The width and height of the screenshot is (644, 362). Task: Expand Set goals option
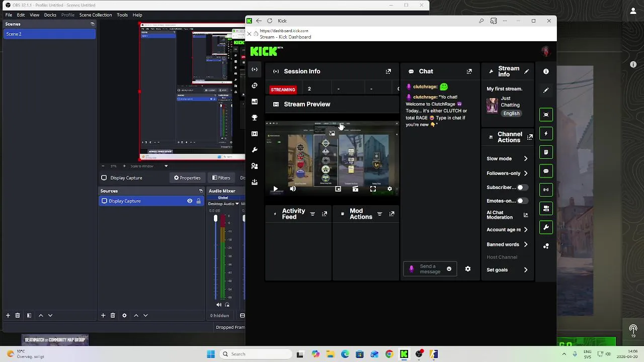coord(526,270)
